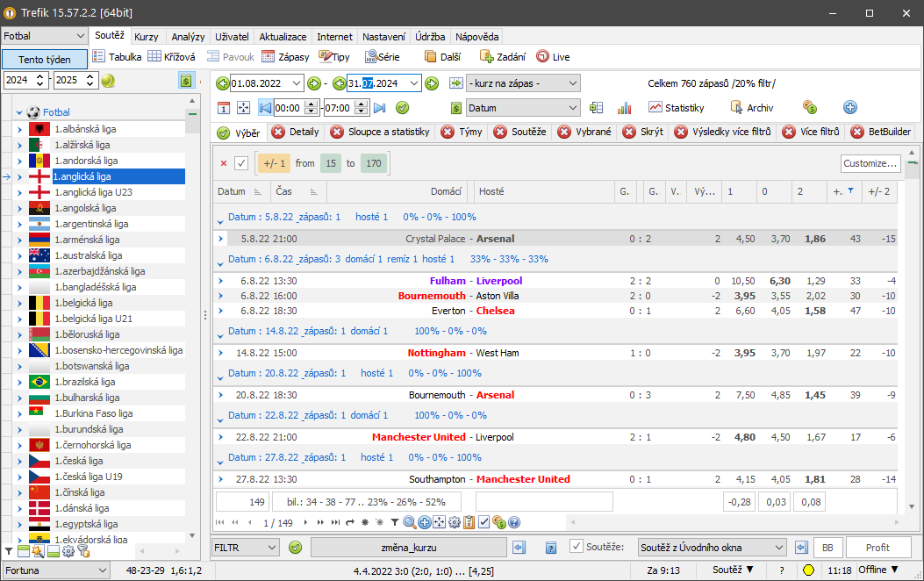
Task: Expand the 1.belgická liga tree node
Action: click(x=19, y=303)
